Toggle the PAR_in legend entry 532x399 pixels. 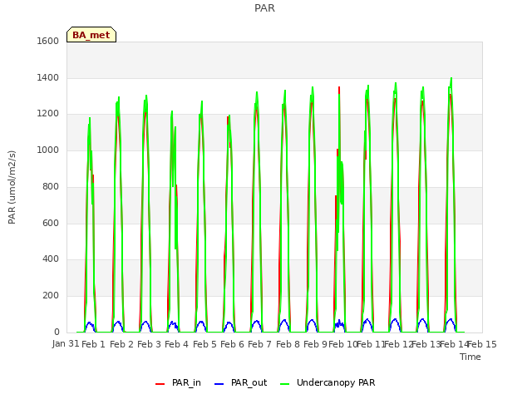(x=178, y=382)
